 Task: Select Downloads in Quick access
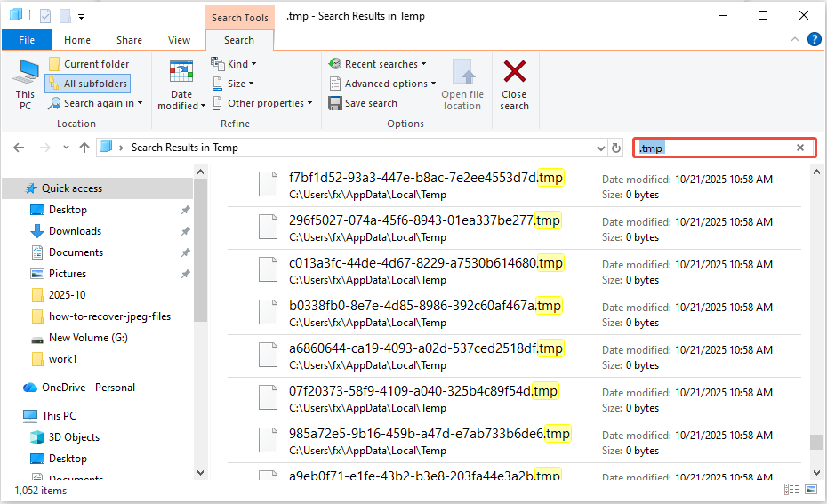75,231
